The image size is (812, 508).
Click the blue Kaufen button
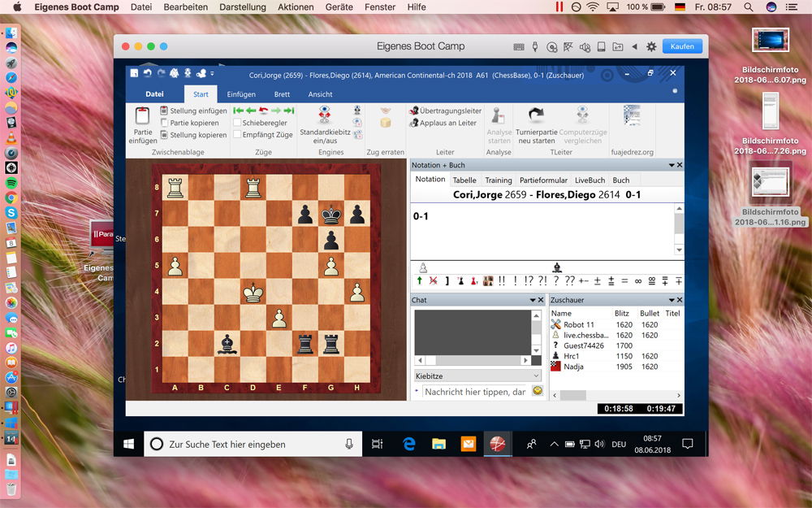point(682,46)
